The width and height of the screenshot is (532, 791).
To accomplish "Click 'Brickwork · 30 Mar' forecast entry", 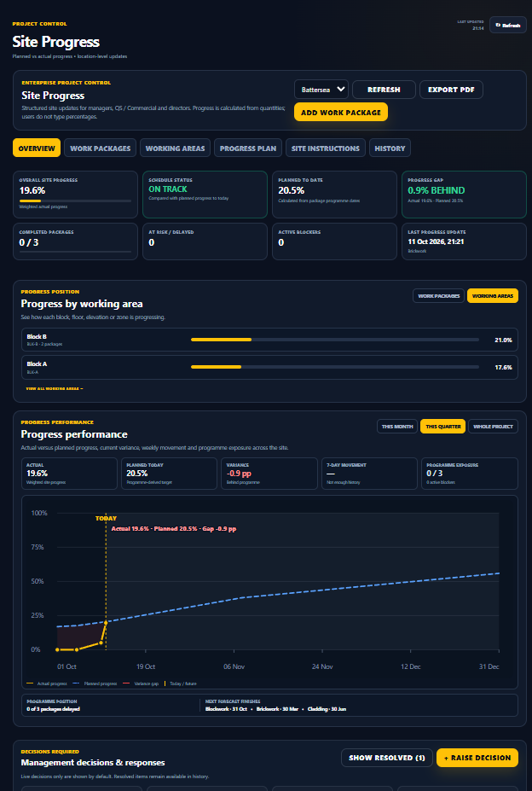I will point(277,709).
